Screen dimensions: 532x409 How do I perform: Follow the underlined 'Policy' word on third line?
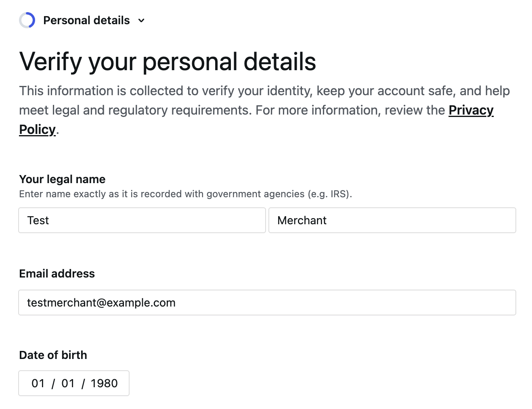point(37,129)
